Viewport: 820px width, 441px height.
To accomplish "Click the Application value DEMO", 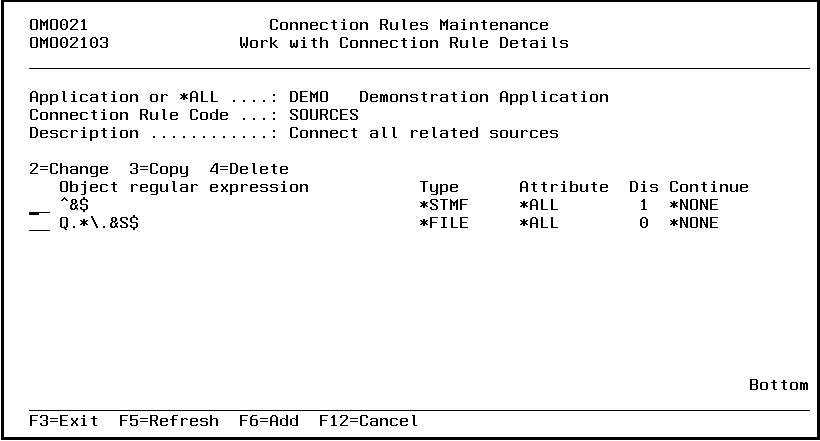I will point(308,97).
